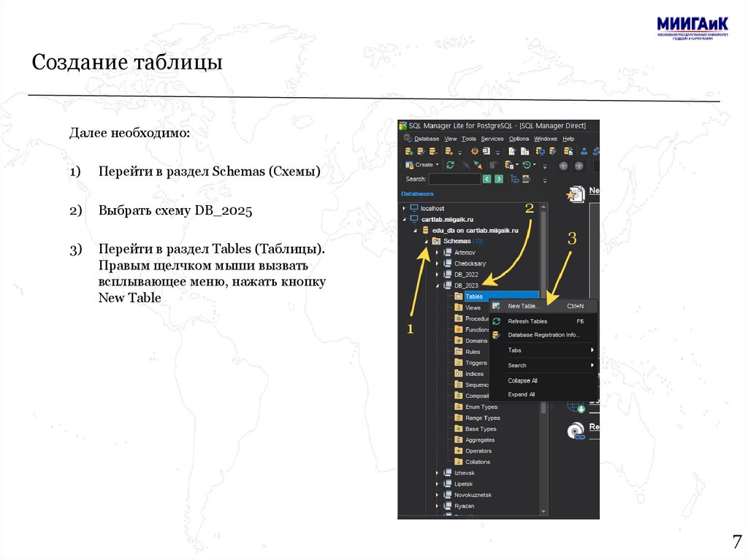Click the database with monitor icon

tap(540, 151)
